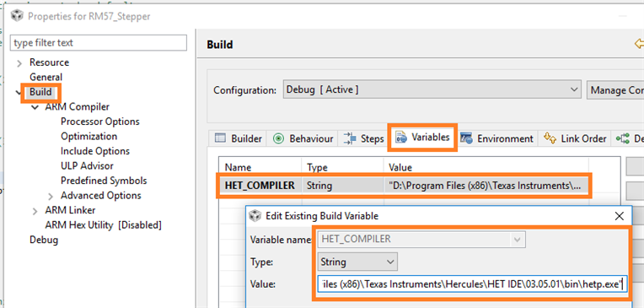Select Advanced Options tree item
644x308 pixels.
point(101,196)
